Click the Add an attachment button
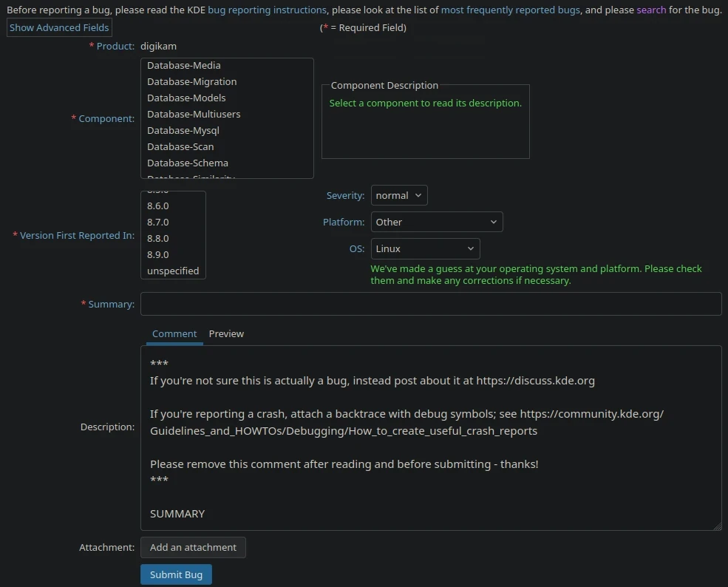Image resolution: width=728 pixels, height=587 pixels. point(193,547)
